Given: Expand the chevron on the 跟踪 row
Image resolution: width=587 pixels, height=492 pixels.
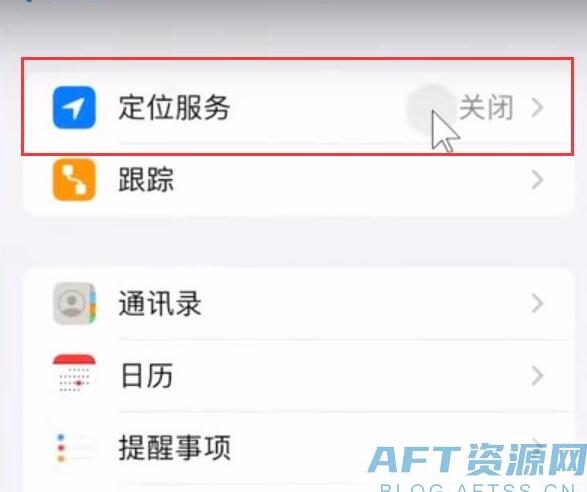Looking at the screenshot, I should (537, 180).
